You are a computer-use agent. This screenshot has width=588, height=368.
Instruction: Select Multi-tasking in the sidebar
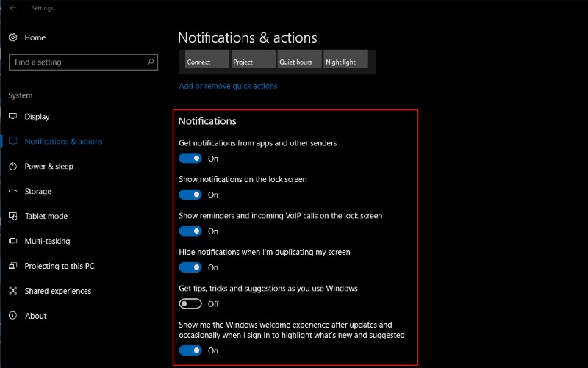coord(47,241)
